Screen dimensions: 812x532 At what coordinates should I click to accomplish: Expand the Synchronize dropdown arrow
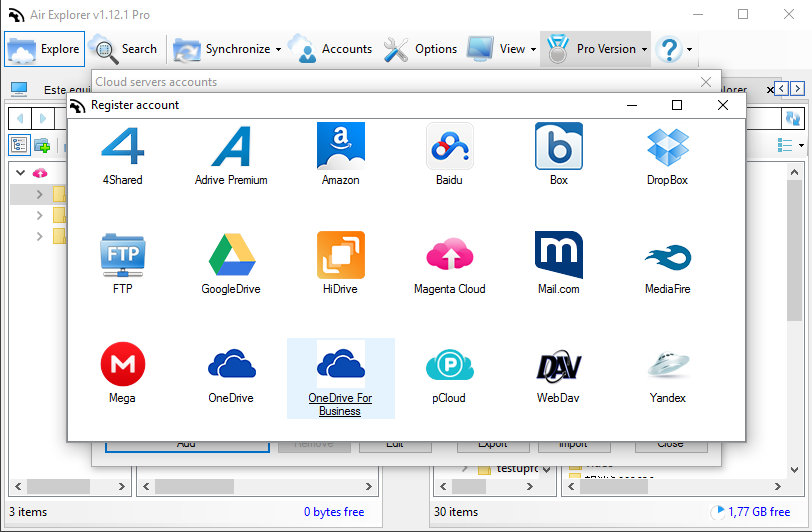point(278,49)
